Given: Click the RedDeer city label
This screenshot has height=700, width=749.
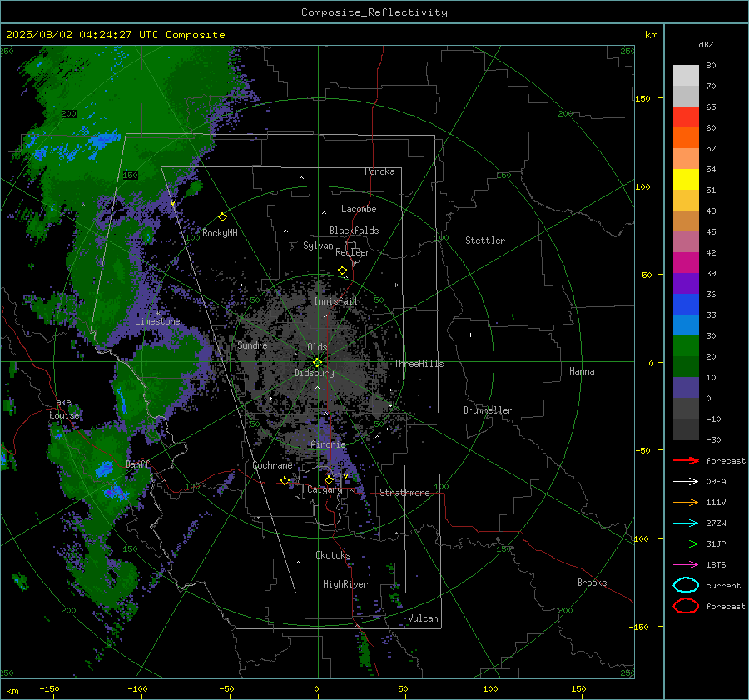Looking at the screenshot, I should point(353,252).
